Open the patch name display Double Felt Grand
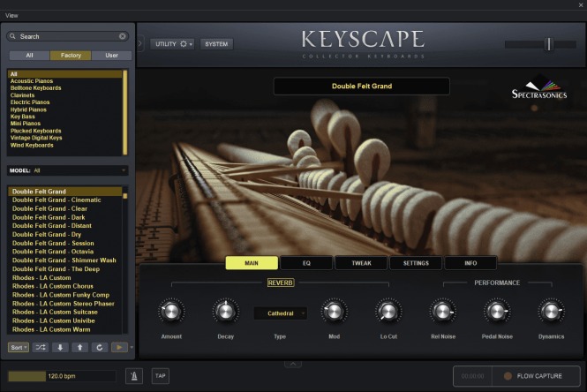This screenshot has width=587, height=392. (x=362, y=87)
